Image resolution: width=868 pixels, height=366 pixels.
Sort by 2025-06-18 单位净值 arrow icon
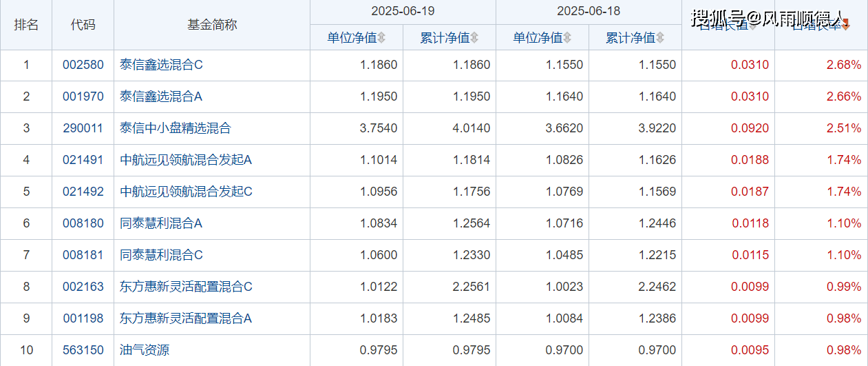(567, 38)
